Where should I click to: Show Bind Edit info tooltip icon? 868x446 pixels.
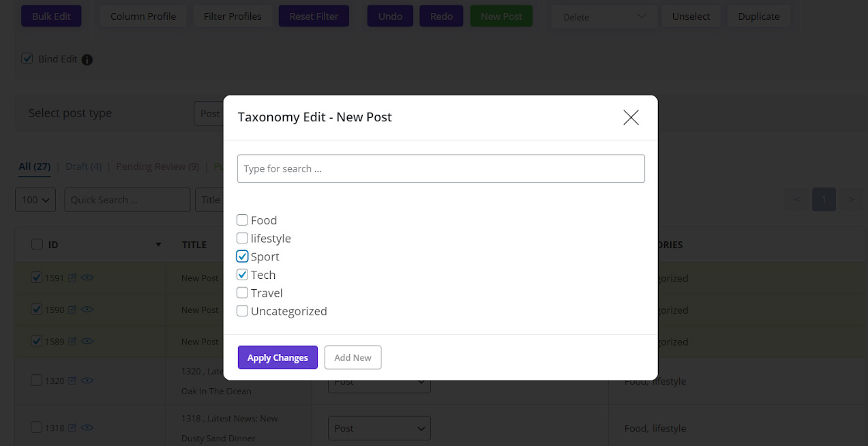pos(87,59)
